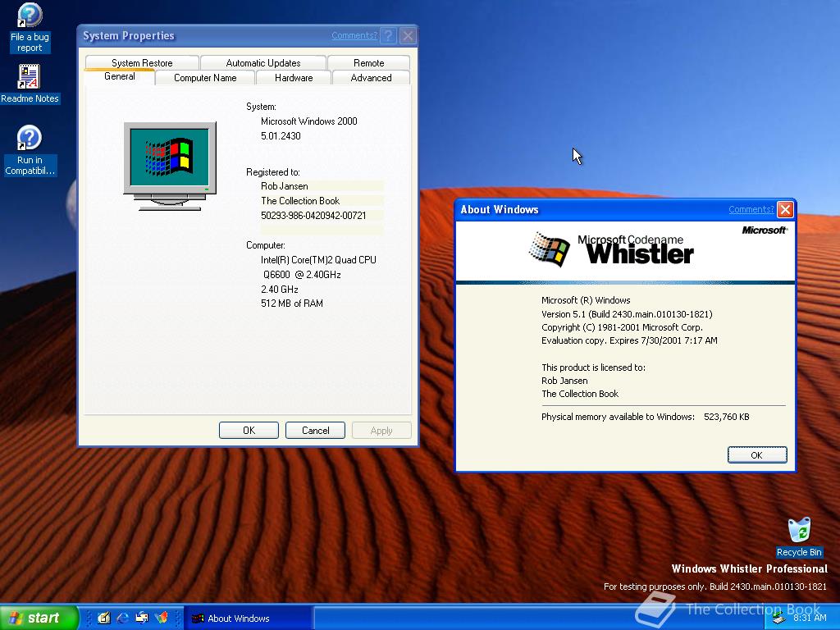The height and width of the screenshot is (630, 840).
Task: Click the 2.40 GHz speed text
Action: (280, 290)
